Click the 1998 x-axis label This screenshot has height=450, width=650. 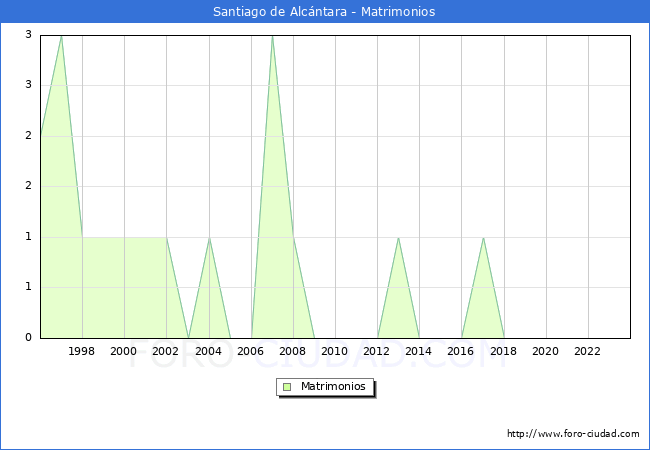[x=82, y=351]
